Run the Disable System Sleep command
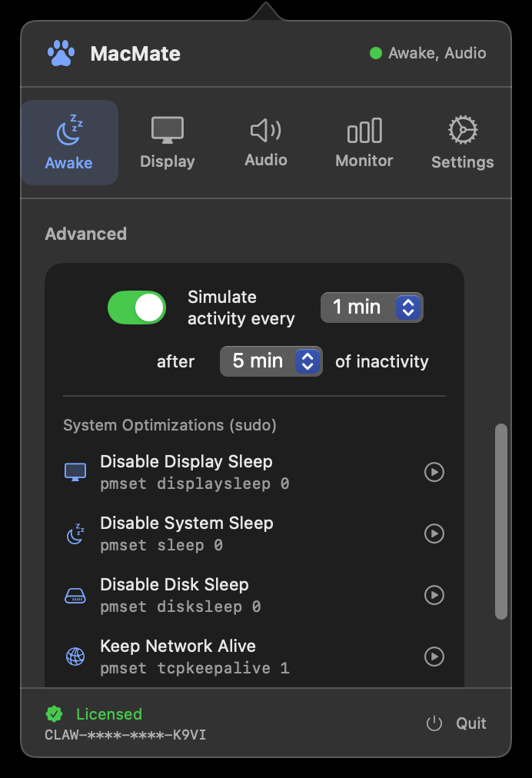This screenshot has height=778, width=532. pos(434,534)
